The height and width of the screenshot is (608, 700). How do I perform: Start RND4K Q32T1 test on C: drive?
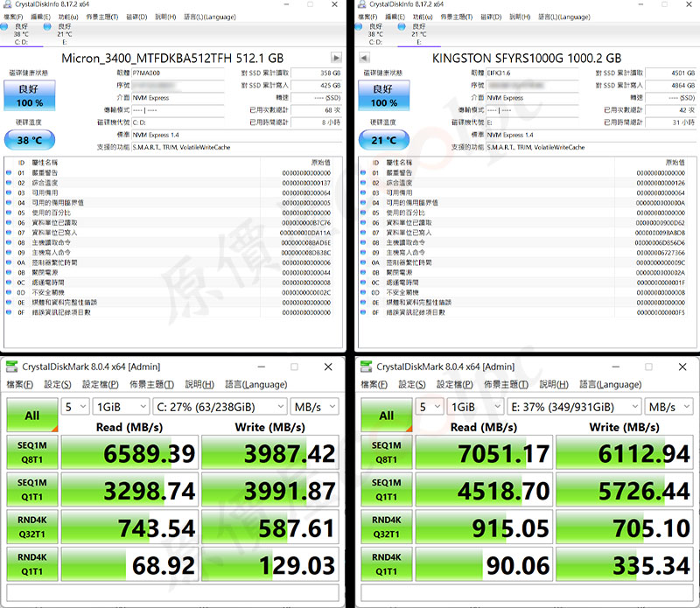(x=32, y=527)
